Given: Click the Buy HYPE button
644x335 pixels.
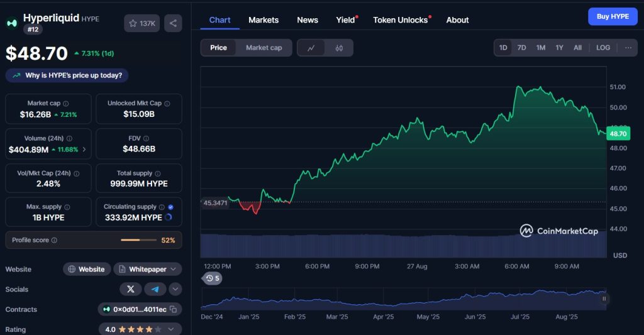Looking at the screenshot, I should point(613,16).
